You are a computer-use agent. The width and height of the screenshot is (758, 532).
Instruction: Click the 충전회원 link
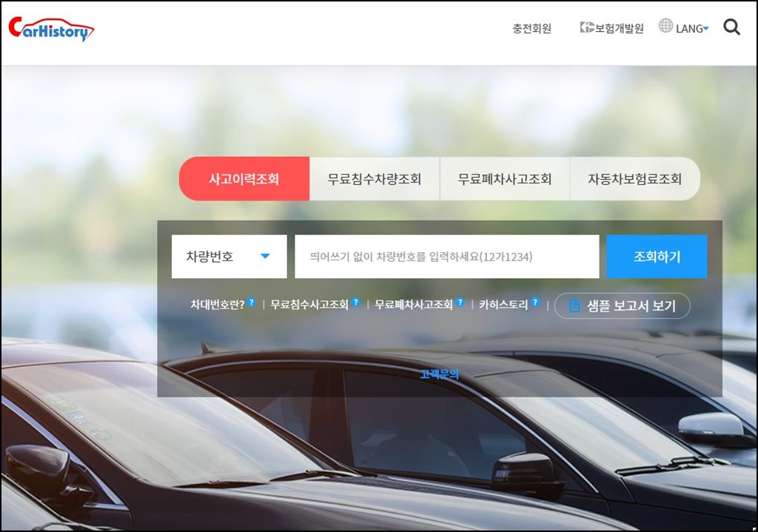tap(530, 27)
